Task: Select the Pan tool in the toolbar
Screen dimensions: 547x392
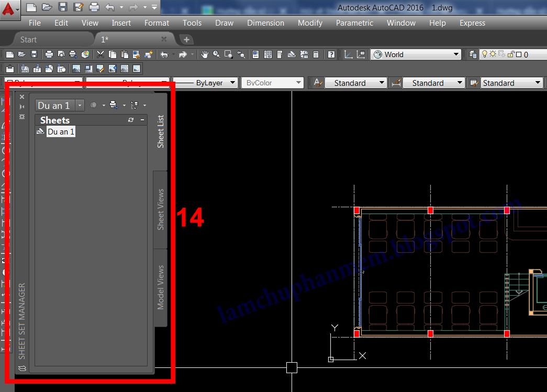Action: pyautogui.click(x=204, y=54)
